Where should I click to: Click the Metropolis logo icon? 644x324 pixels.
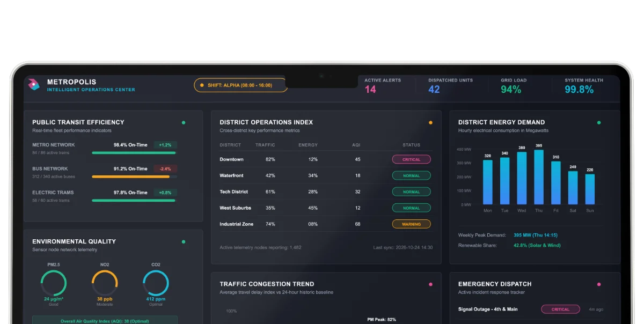[34, 85]
